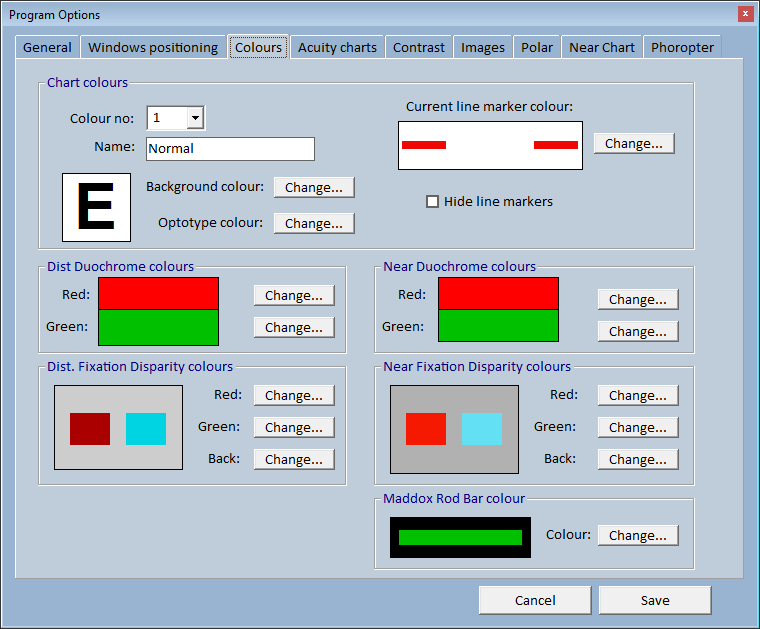Viewport: 760px width, 629px height.
Task: Click the Name field containing Normal
Action: coord(230,149)
